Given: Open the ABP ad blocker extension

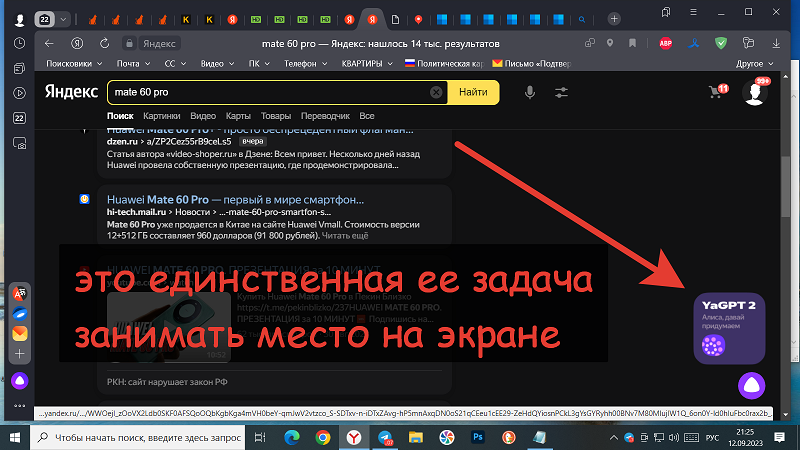Looking at the screenshot, I should [x=665, y=43].
